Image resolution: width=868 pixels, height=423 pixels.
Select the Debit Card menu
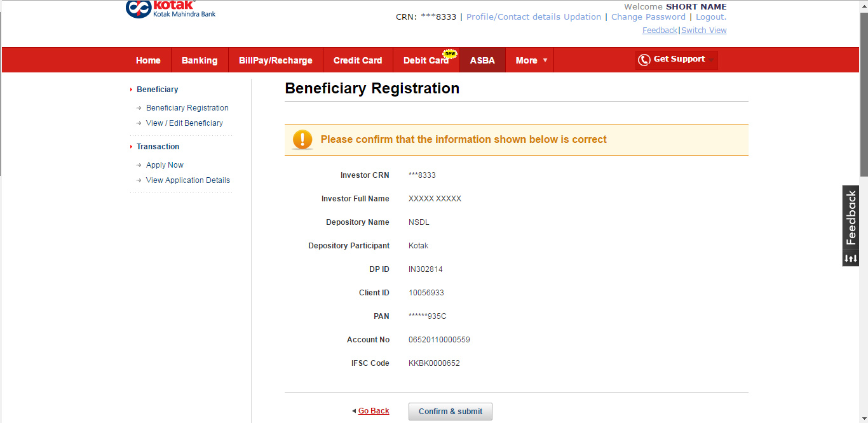point(426,60)
